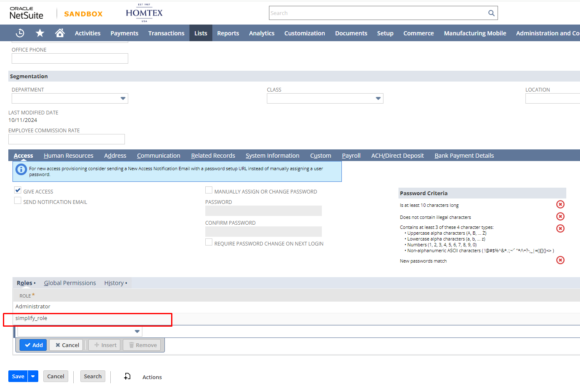
Task: Open the Analytics menu
Action: (x=261, y=33)
